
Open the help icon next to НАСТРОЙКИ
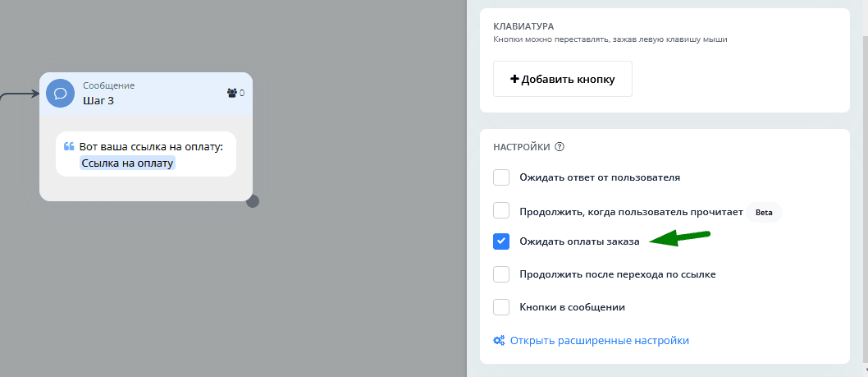coord(560,147)
